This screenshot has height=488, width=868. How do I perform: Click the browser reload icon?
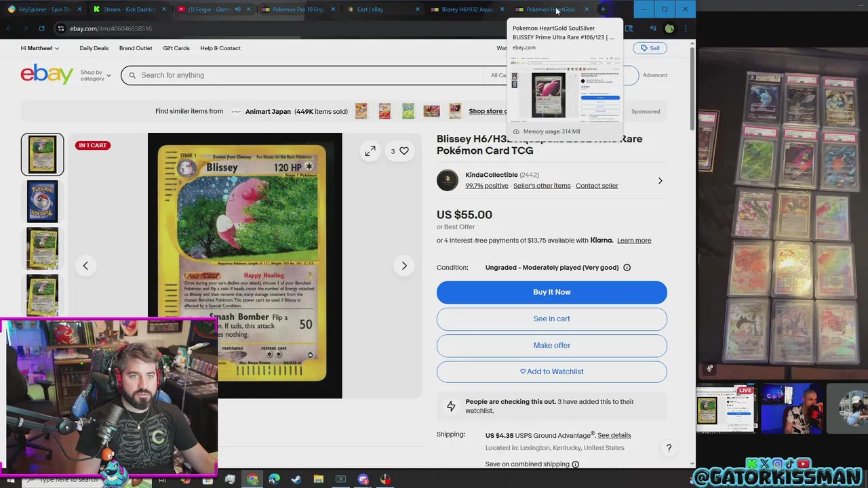tap(41, 28)
